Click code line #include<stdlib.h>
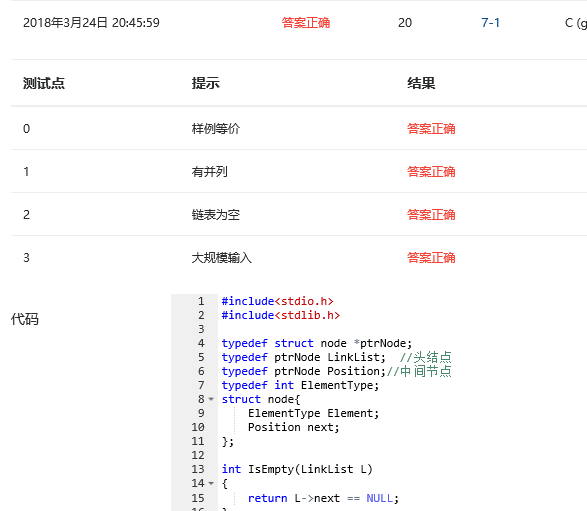Viewport: 587px width, 511px height. pyautogui.click(x=281, y=315)
